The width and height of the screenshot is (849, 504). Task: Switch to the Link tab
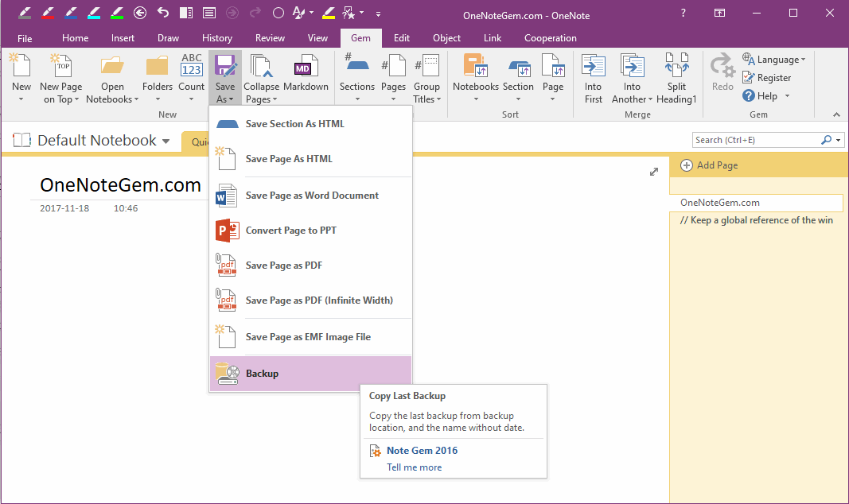point(493,38)
